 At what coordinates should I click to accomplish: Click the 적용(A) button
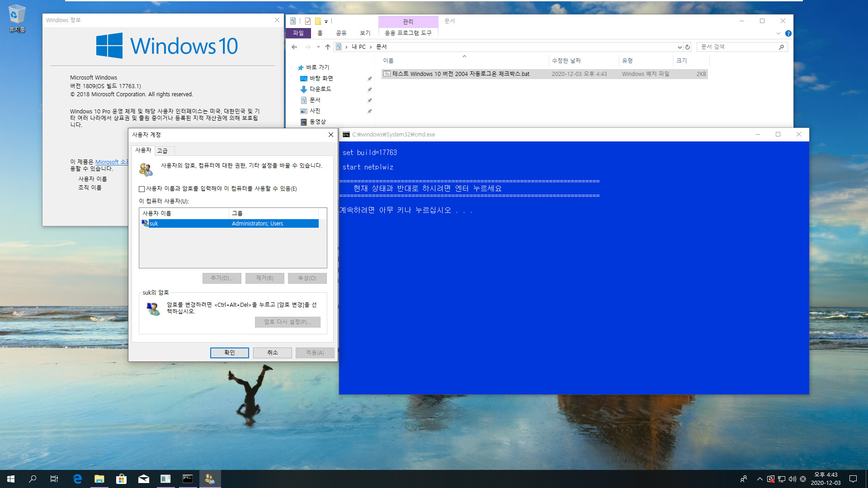315,353
